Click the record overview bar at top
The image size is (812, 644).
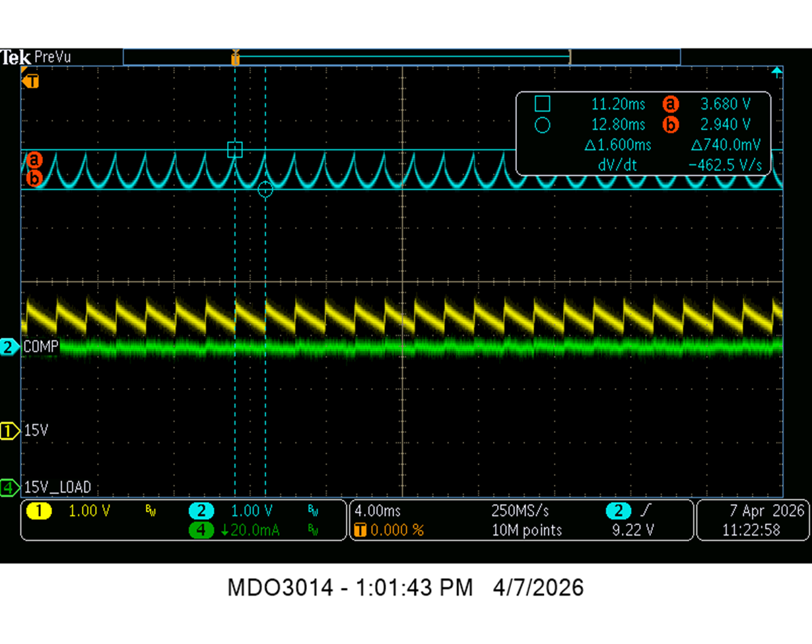click(x=401, y=57)
